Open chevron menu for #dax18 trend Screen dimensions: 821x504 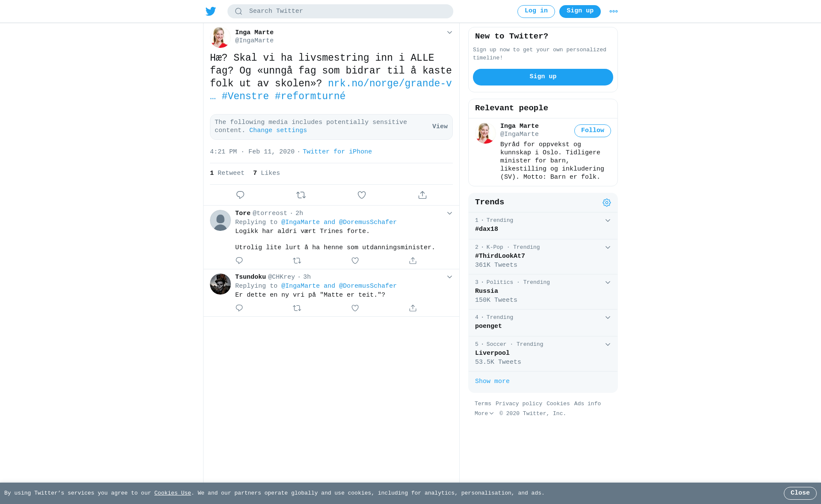tap(608, 221)
